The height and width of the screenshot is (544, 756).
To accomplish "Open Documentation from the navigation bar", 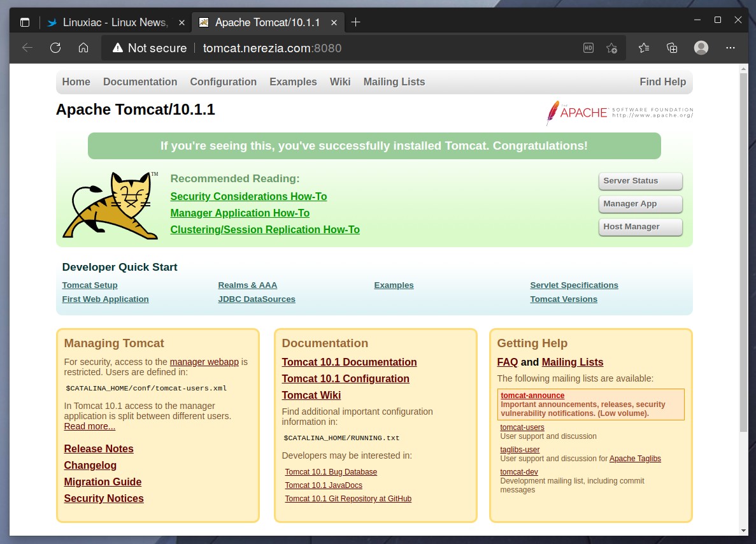I will (x=140, y=82).
